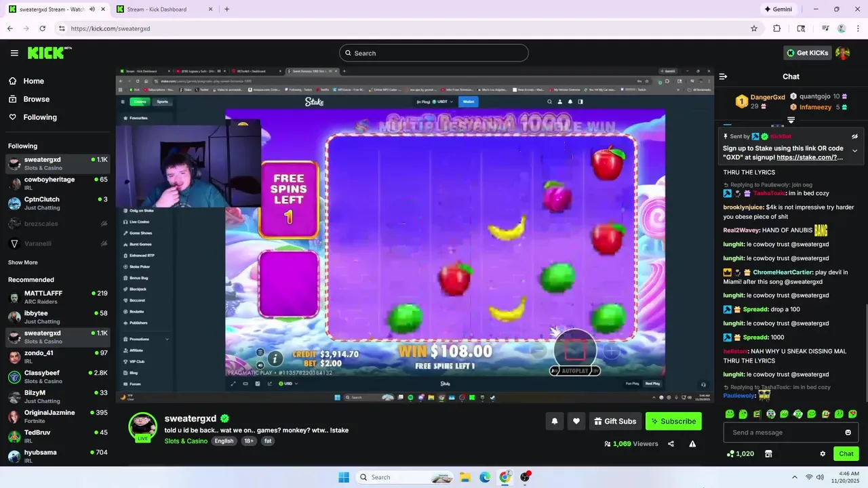The image size is (868, 488).
Task: Collapse the chat panel icon
Action: 724,77
